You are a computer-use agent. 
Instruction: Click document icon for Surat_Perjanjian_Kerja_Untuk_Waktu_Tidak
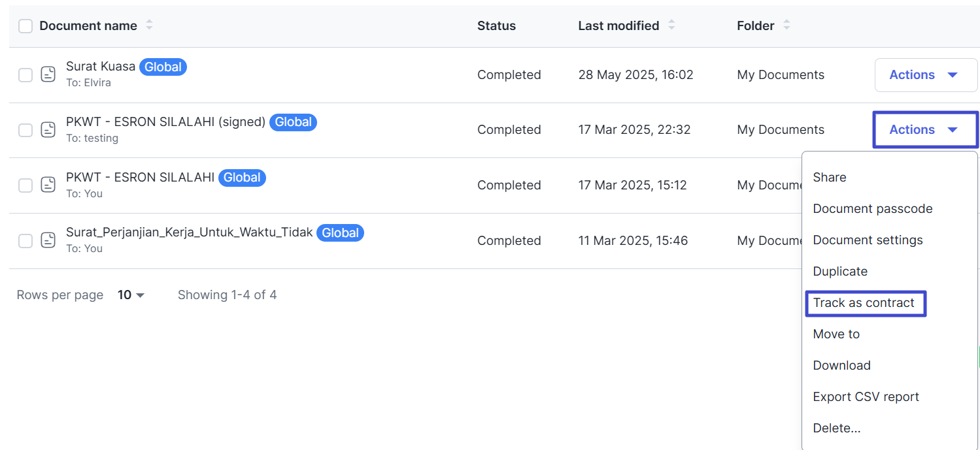48,240
